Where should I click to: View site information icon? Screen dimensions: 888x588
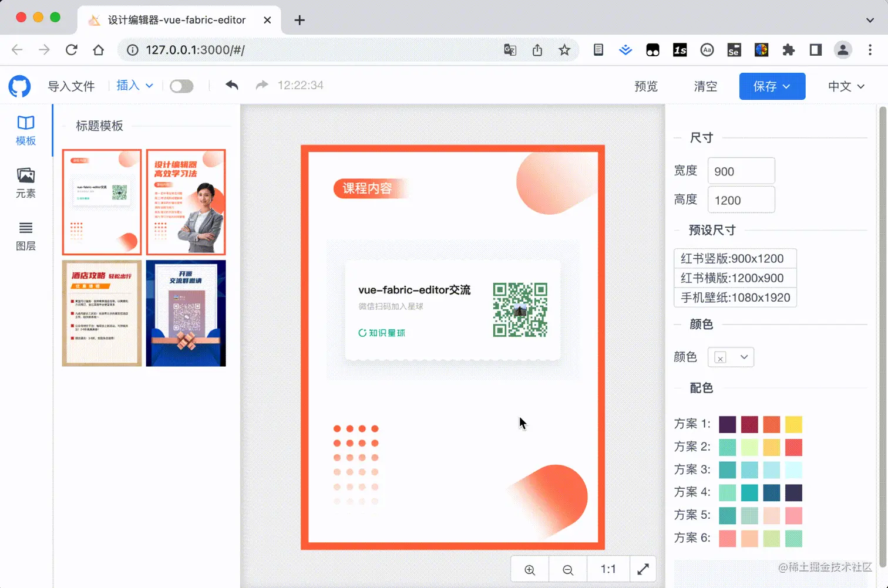point(133,50)
